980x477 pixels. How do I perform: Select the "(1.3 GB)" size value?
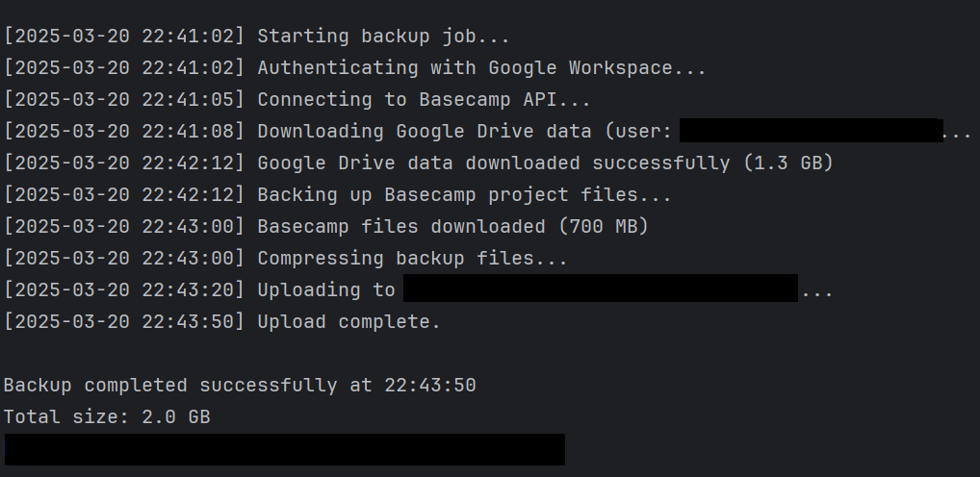pos(787,163)
